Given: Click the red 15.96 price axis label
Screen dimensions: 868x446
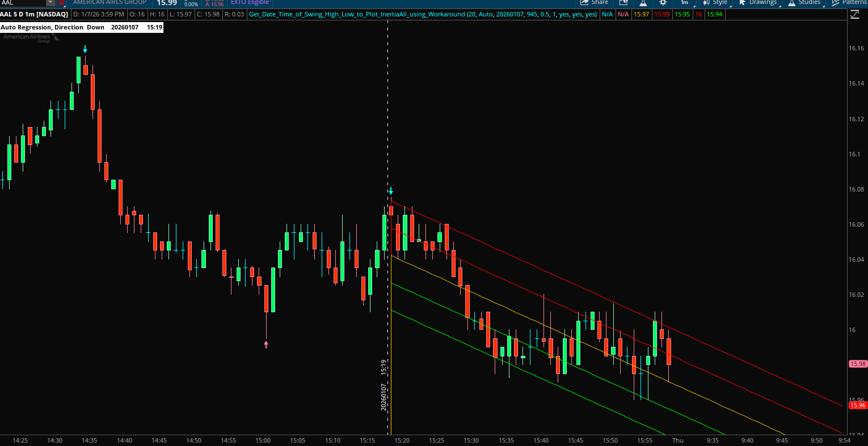Looking at the screenshot, I should click(x=857, y=405).
